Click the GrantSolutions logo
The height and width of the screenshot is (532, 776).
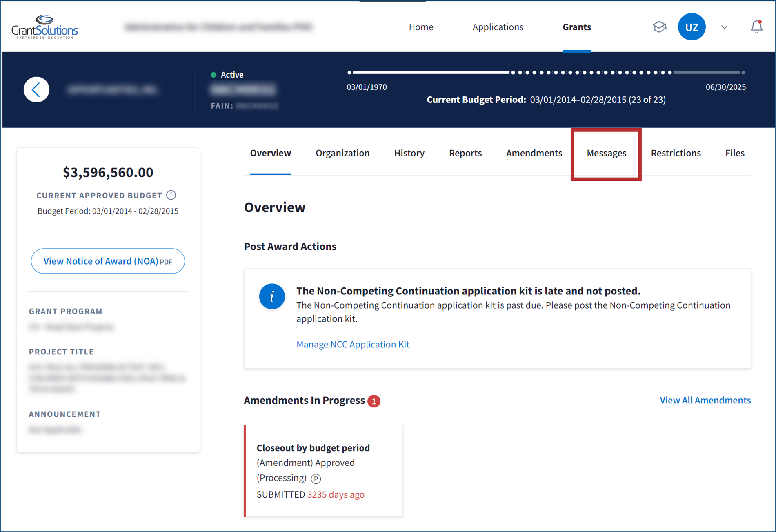tap(45, 27)
